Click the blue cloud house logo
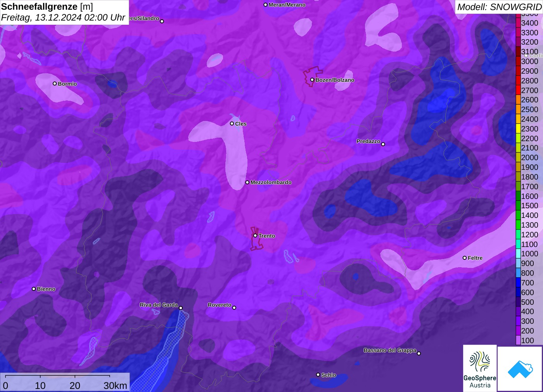 click(520, 369)
